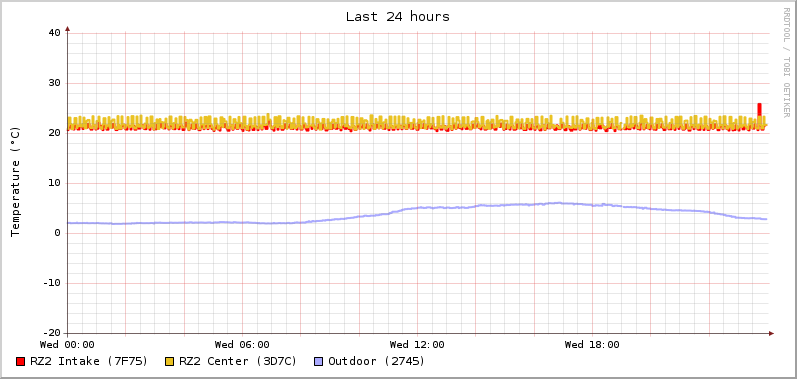Click the arrowhead at the time axis end
Screen dimensions: 797x379
coord(772,333)
